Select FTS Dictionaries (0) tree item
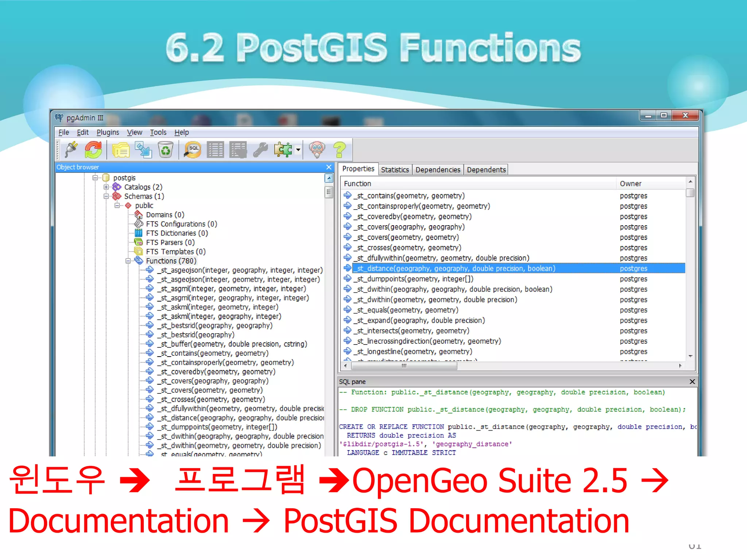Image resolution: width=747 pixels, height=560 pixels. 177,233
